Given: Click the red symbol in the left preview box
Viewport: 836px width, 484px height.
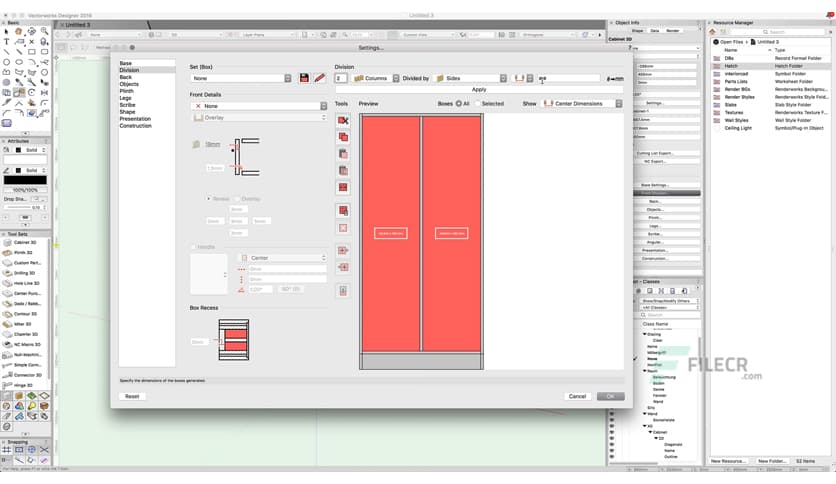Looking at the screenshot, I should 391,233.
